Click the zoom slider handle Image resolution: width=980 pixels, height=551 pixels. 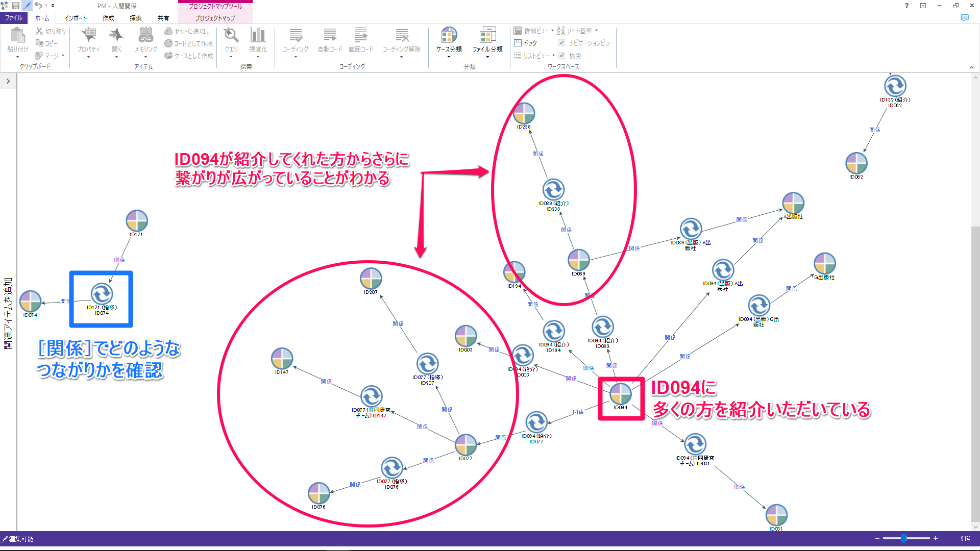tap(903, 538)
